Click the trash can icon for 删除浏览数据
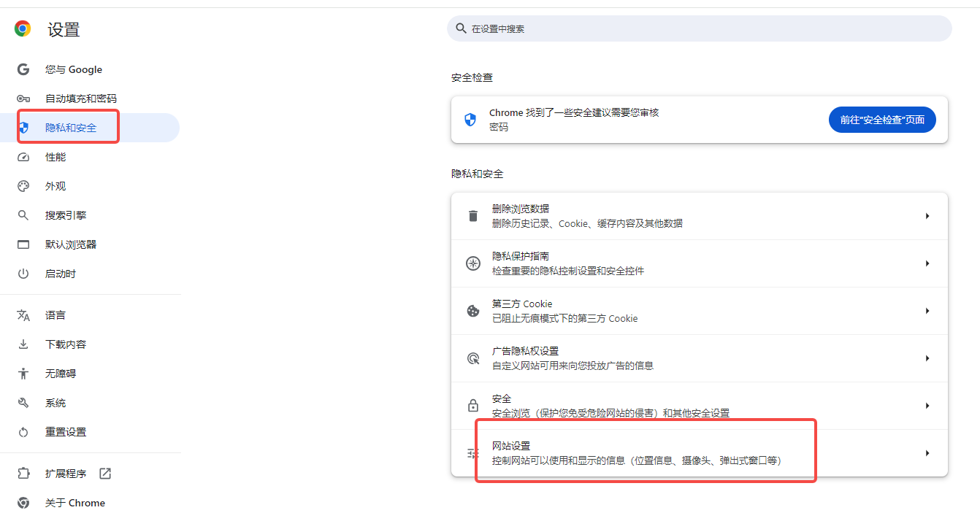 point(473,216)
